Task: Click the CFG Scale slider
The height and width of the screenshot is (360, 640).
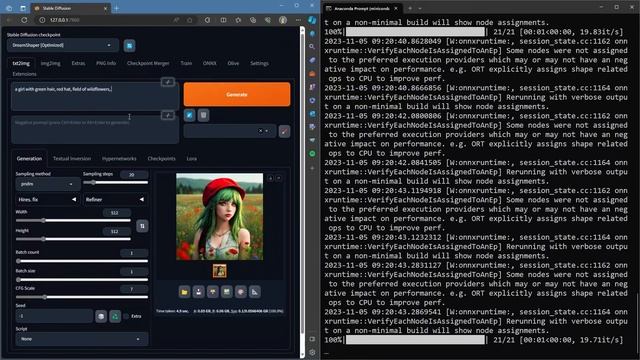Action: (82, 298)
